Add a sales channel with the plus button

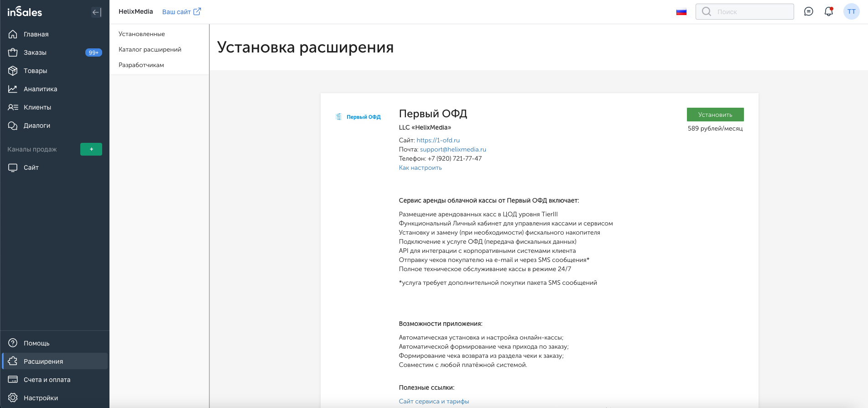(x=91, y=149)
